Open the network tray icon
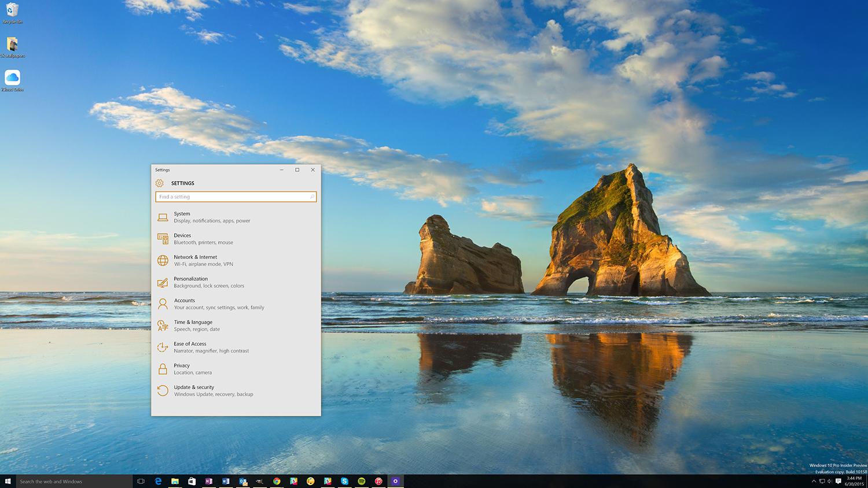The height and width of the screenshot is (488, 868). point(822,481)
